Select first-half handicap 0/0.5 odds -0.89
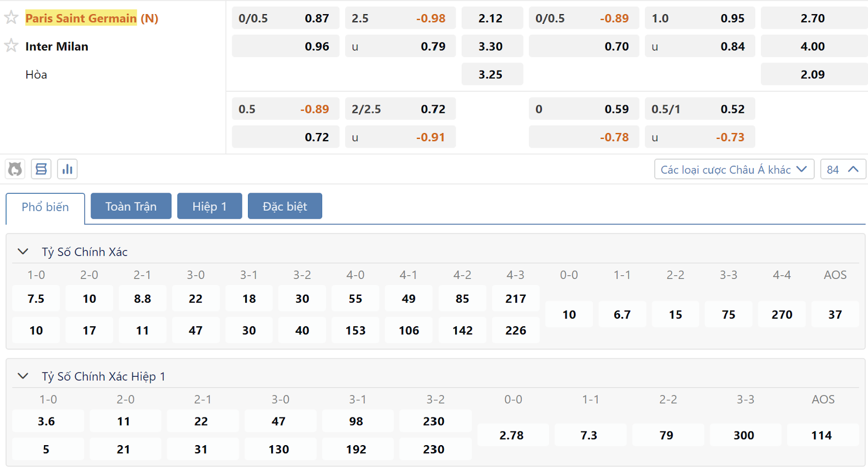 click(x=584, y=18)
